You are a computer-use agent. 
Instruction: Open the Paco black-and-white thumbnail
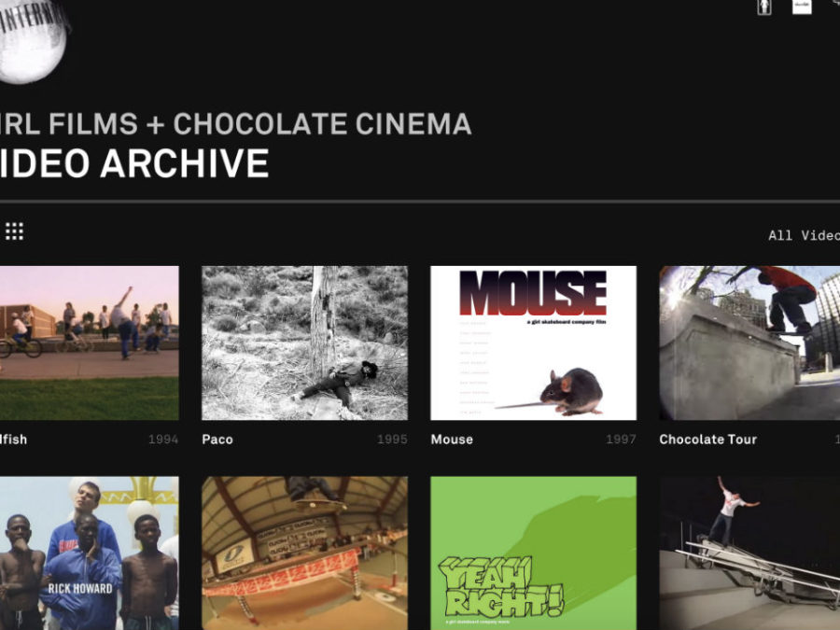pos(304,343)
